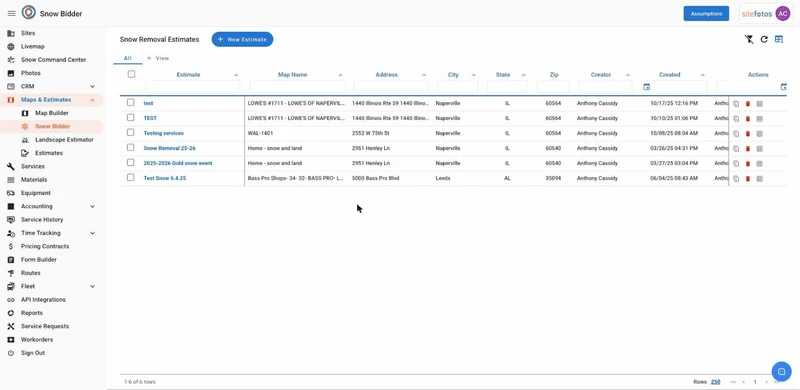
Task: Select the 'Testing services' row checkbox
Action: (131, 132)
